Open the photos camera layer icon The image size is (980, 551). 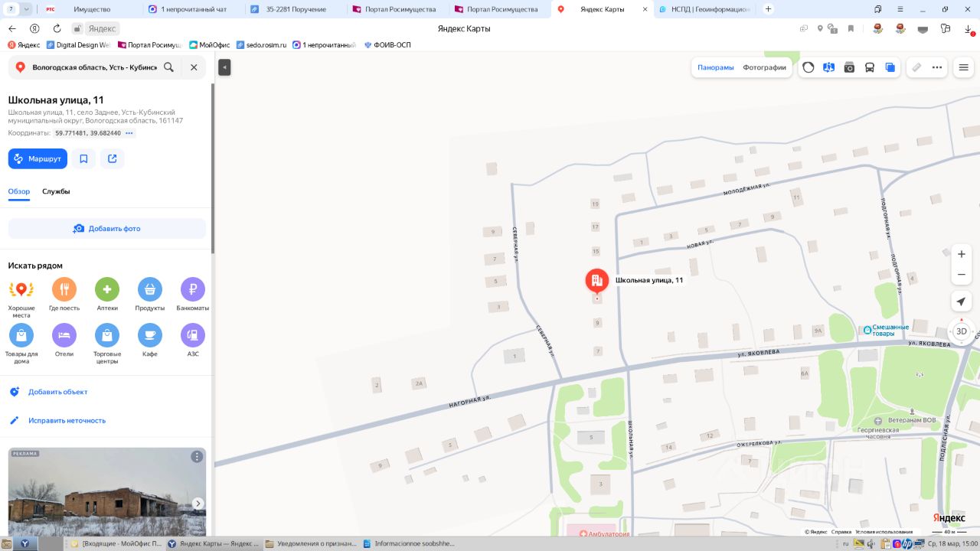(849, 67)
